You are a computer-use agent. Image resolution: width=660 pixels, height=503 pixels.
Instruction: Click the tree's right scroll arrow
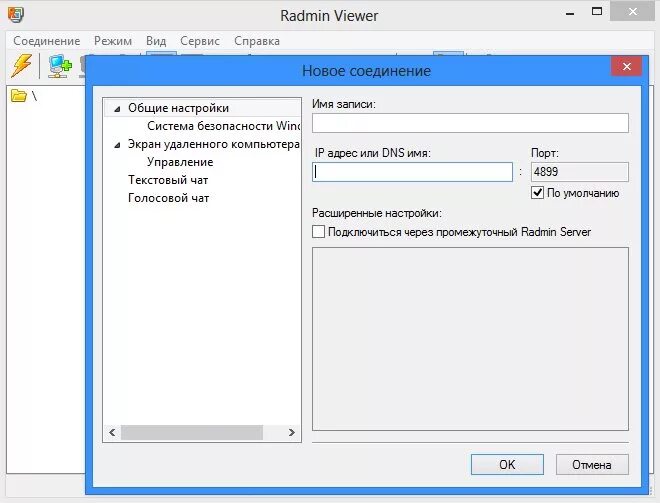pos(291,432)
